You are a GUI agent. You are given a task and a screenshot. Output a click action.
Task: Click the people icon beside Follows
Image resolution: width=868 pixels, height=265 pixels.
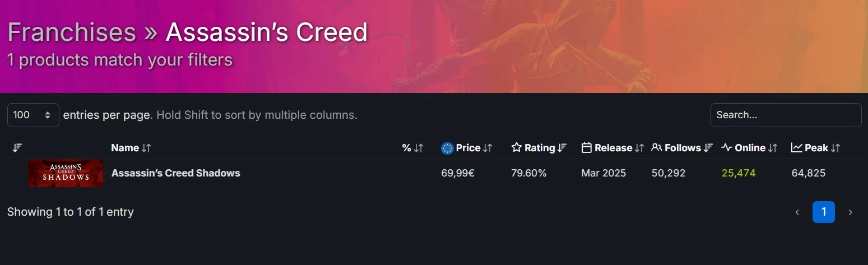pyautogui.click(x=657, y=148)
